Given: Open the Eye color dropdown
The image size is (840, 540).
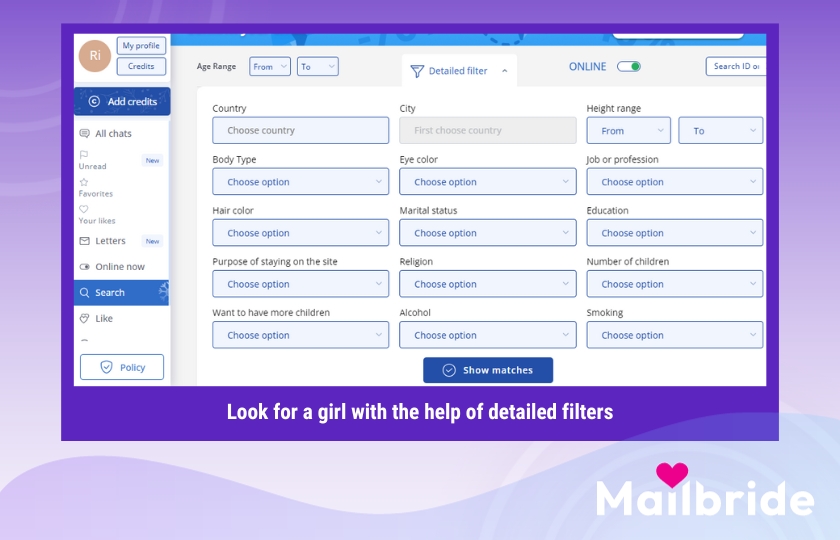Looking at the screenshot, I should coord(488,182).
